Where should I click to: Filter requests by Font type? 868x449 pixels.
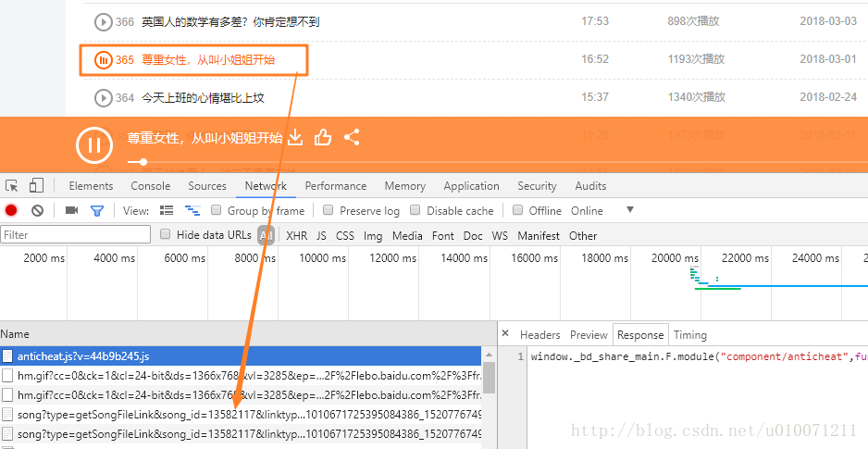click(x=443, y=236)
